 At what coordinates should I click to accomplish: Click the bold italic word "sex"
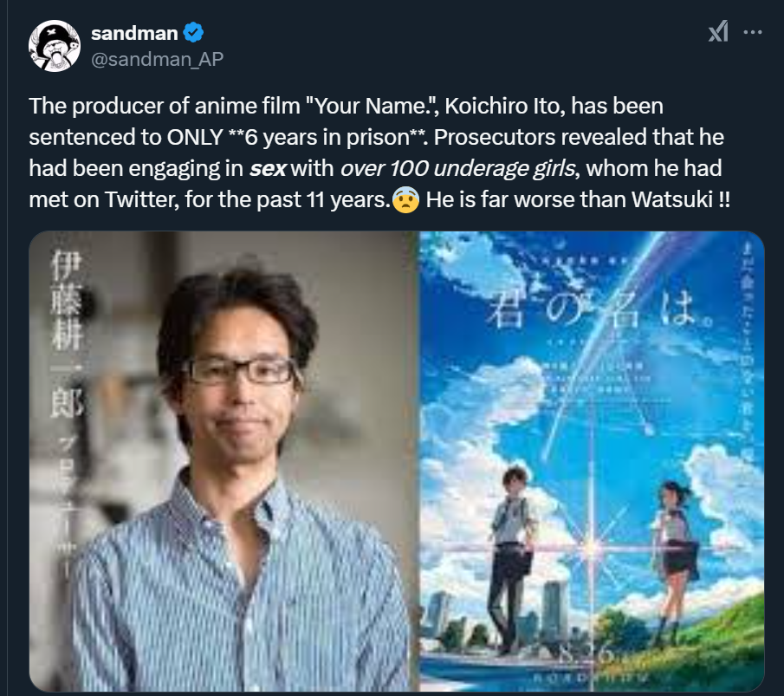click(x=268, y=169)
